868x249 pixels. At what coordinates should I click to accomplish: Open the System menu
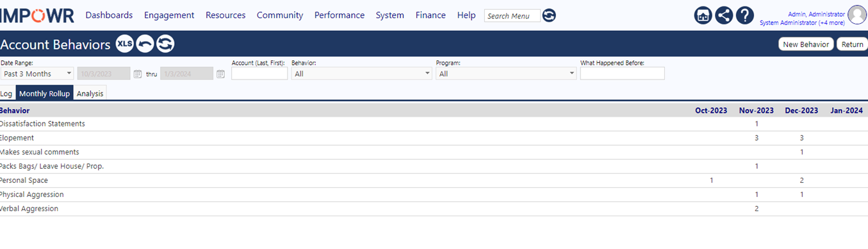pos(390,15)
